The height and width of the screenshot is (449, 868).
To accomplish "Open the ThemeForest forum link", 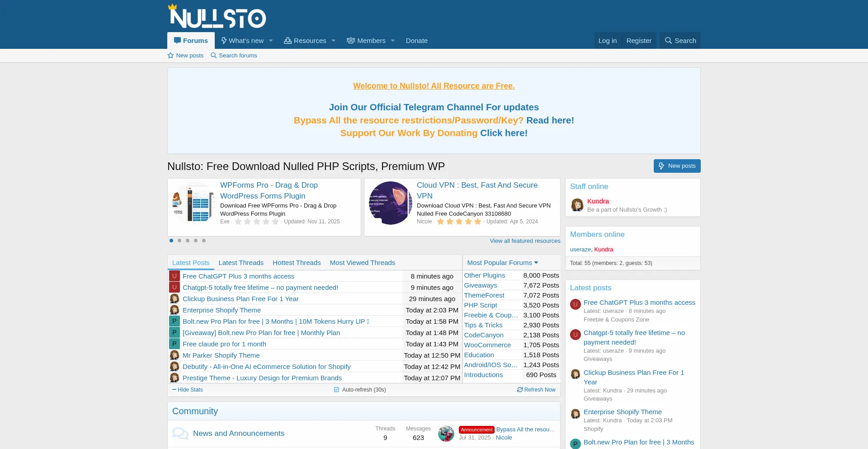I will [484, 295].
